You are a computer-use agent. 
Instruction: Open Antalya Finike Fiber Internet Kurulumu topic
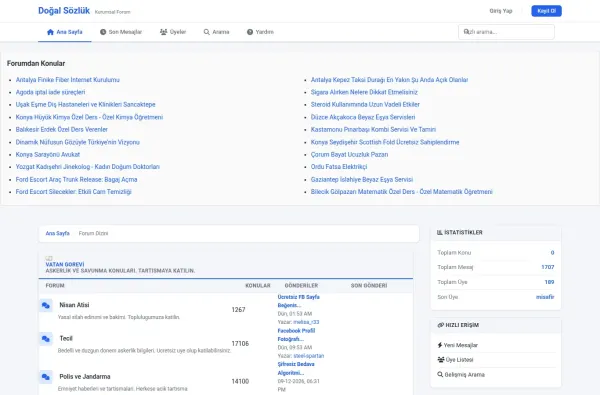[68, 80]
